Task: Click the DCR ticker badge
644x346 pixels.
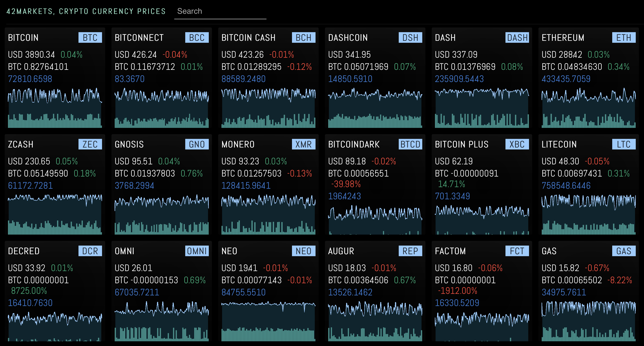Action: point(90,251)
